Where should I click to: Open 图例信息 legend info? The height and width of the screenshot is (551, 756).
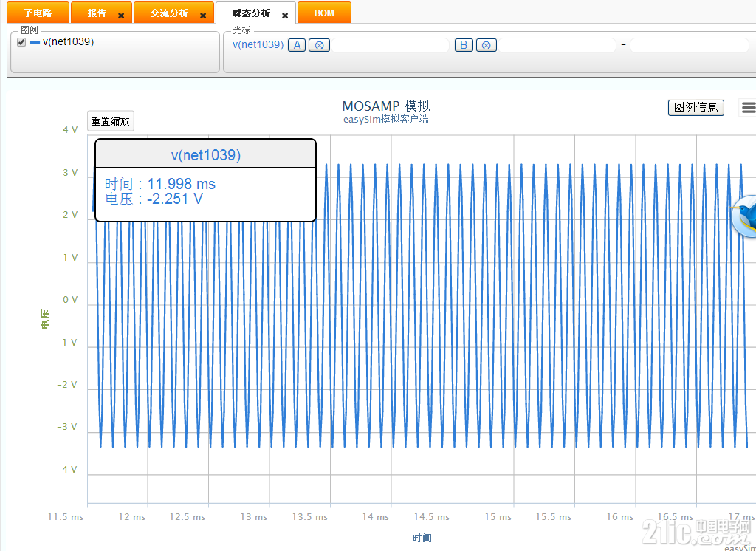pyautogui.click(x=695, y=107)
